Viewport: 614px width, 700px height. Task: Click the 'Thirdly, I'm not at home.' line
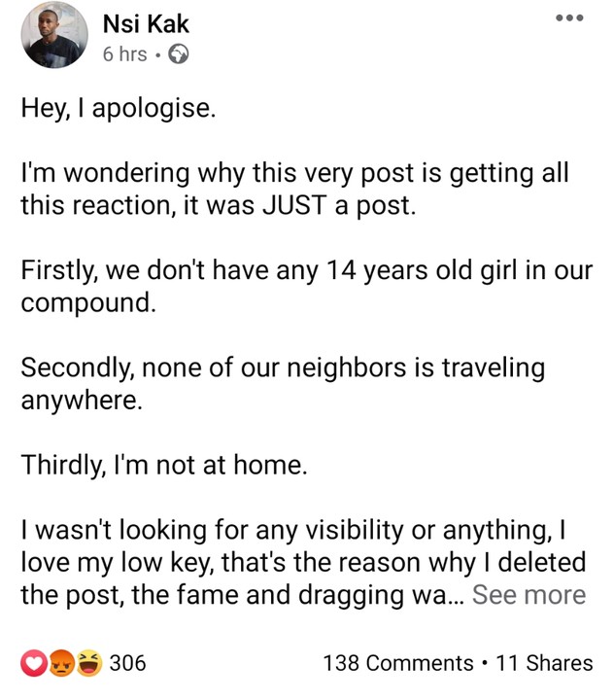click(164, 466)
